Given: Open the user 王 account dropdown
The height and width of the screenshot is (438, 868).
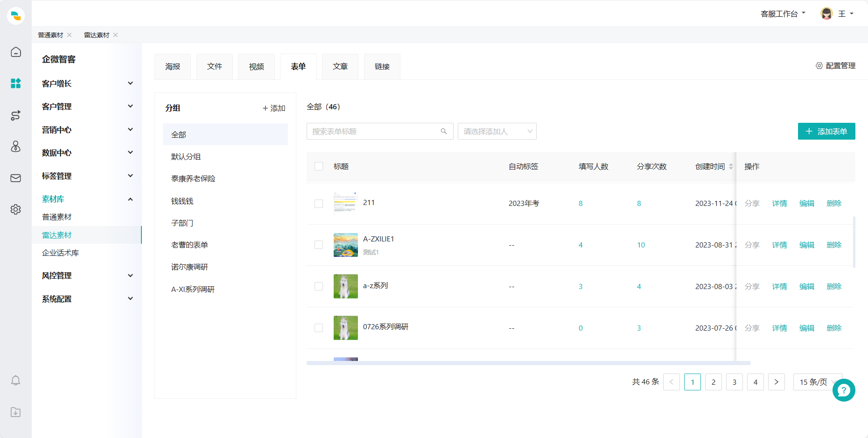Looking at the screenshot, I should pyautogui.click(x=846, y=14).
